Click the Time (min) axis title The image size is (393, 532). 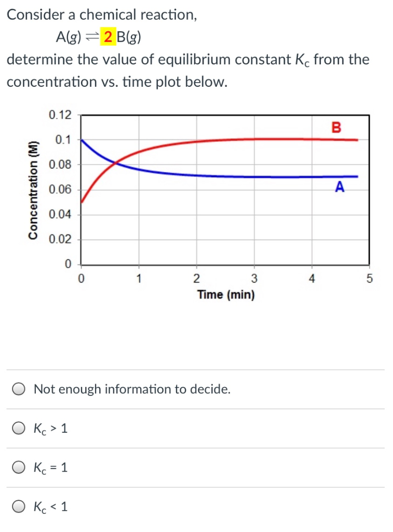226,295
